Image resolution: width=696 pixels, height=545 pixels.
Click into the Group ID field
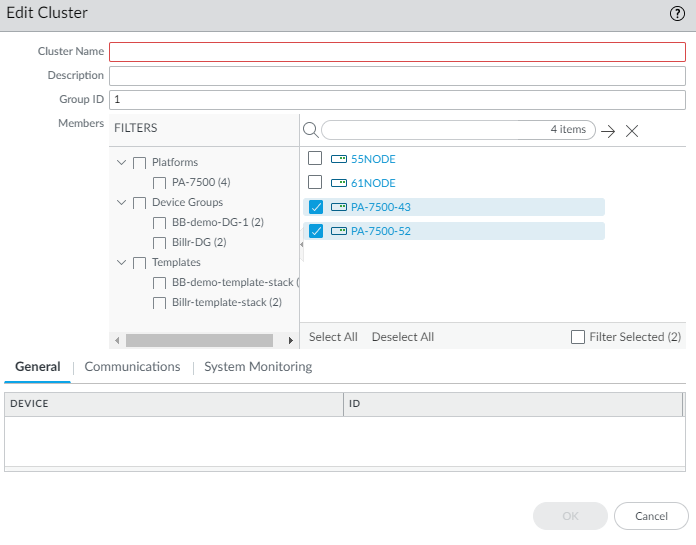[397, 100]
